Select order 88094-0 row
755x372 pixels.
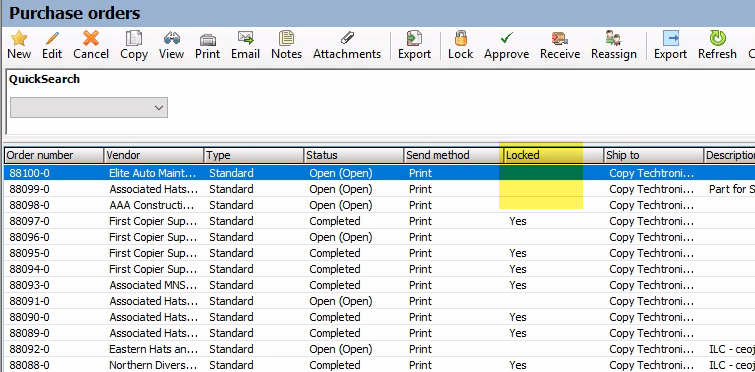(x=379, y=269)
